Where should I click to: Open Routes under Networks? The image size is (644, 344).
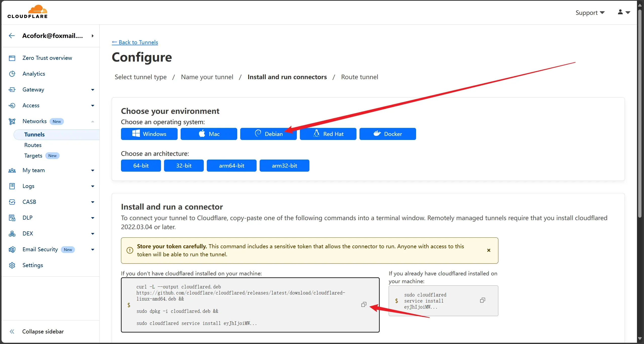click(33, 145)
